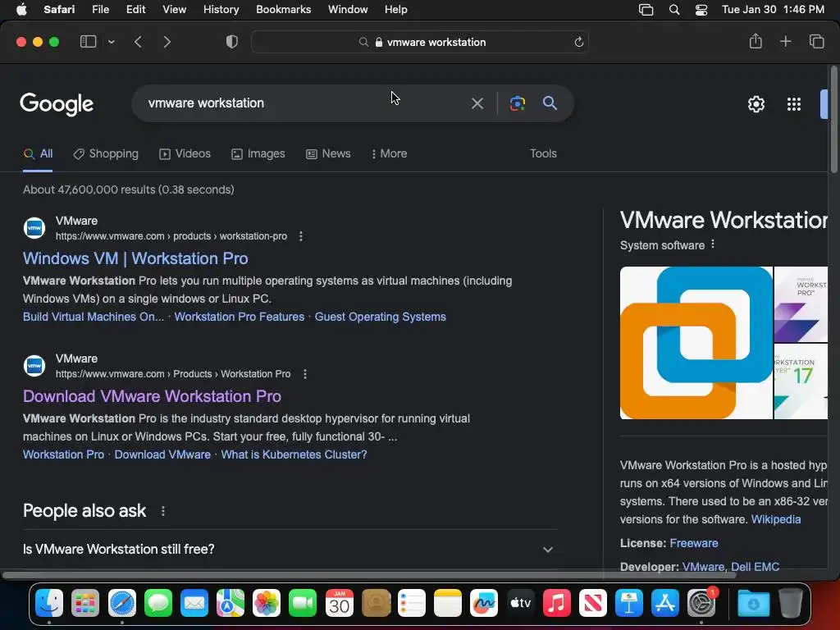Screen dimensions: 840x630
Task: Open Finder from the Dock
Action: coord(49,603)
